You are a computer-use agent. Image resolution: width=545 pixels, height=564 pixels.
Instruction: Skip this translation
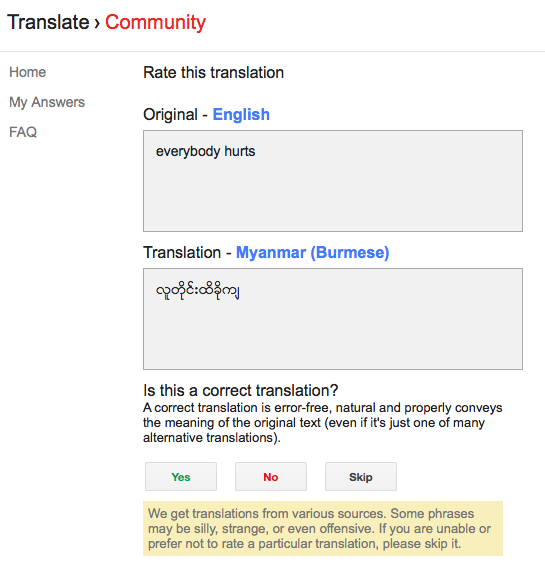(x=361, y=477)
